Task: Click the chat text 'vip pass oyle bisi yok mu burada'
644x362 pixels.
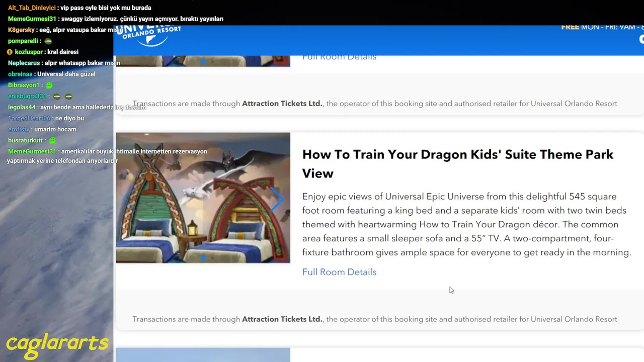Action: coord(106,8)
